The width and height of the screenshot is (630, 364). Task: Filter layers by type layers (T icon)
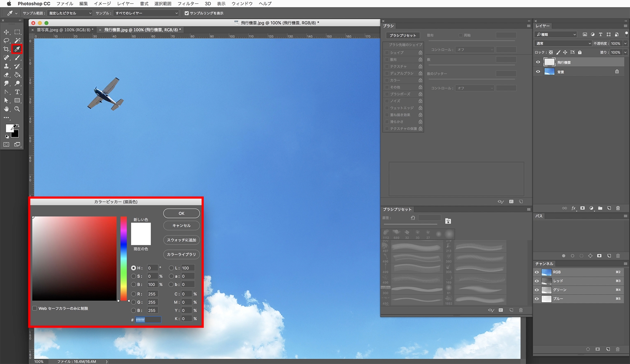tap(601, 35)
